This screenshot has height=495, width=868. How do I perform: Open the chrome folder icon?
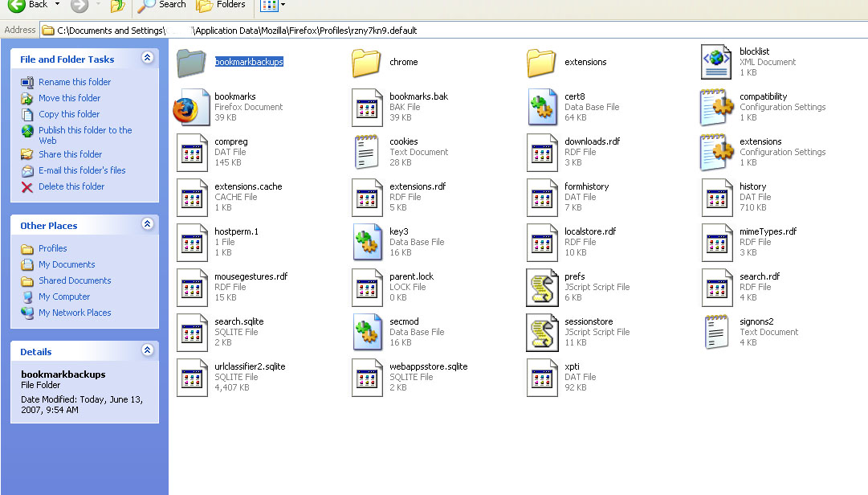click(367, 63)
